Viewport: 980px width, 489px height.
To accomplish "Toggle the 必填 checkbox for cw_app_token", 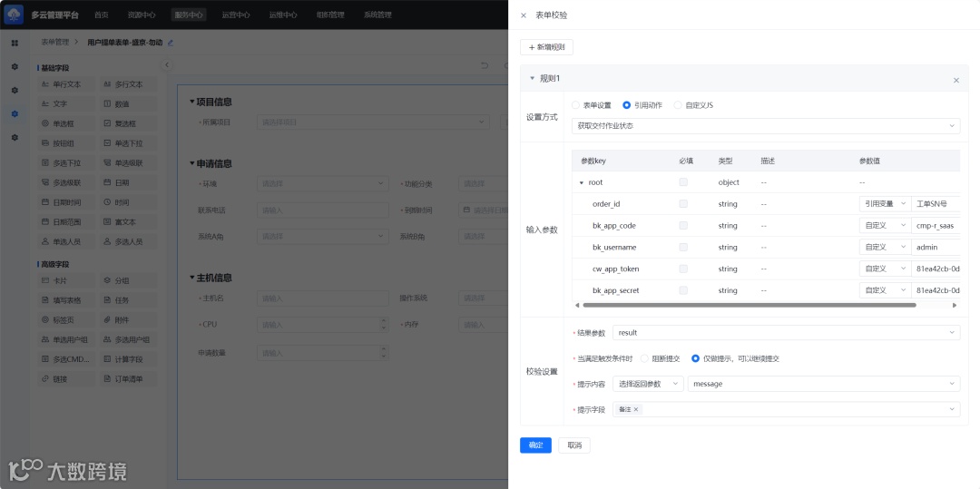I will (683, 269).
